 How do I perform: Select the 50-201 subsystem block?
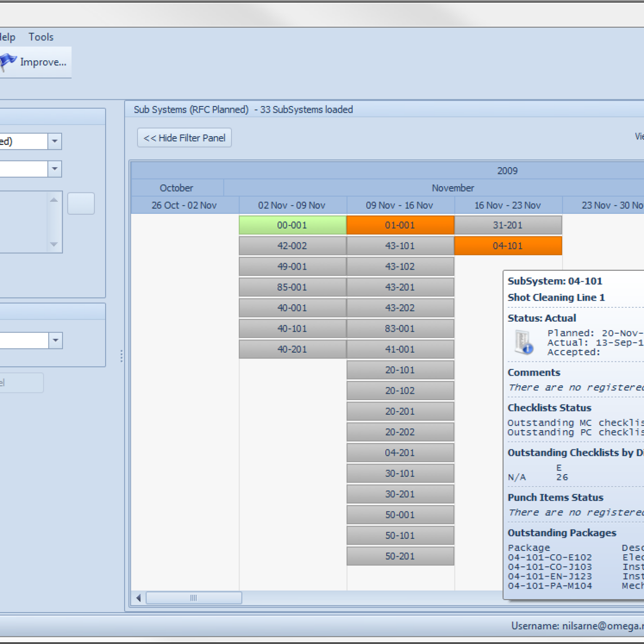coord(400,556)
